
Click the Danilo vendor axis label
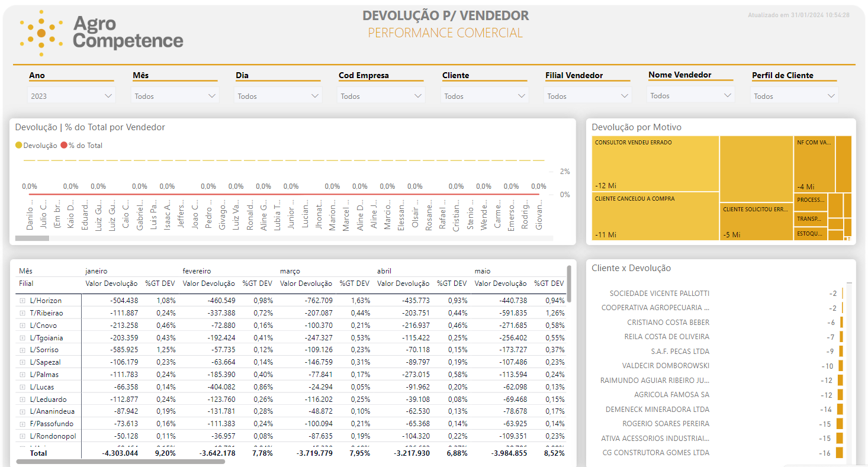point(30,215)
